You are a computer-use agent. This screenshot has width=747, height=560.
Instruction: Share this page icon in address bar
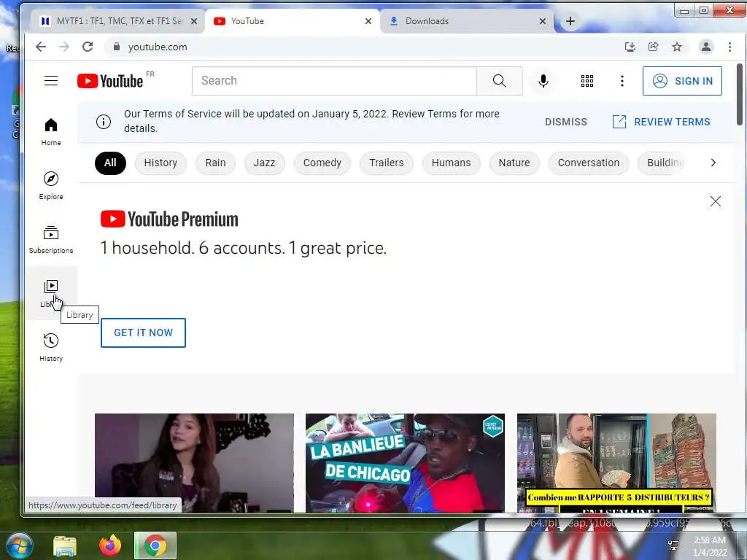click(x=653, y=47)
